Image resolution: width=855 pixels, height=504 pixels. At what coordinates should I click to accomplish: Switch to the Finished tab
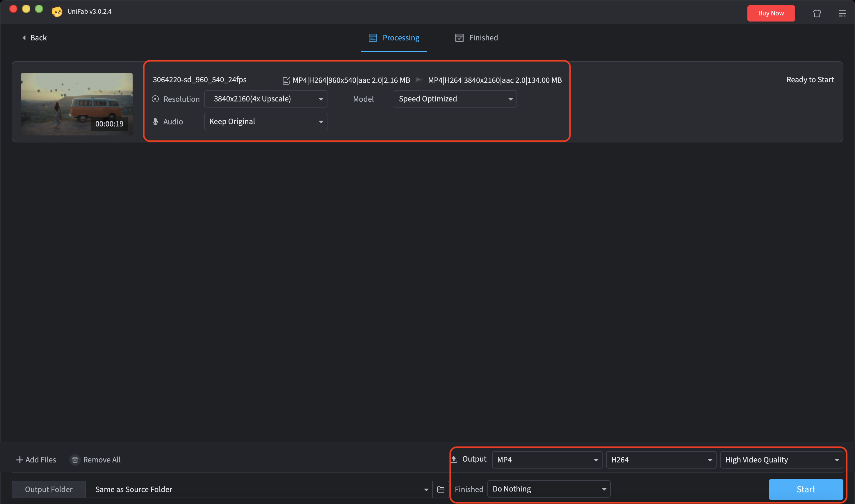476,38
